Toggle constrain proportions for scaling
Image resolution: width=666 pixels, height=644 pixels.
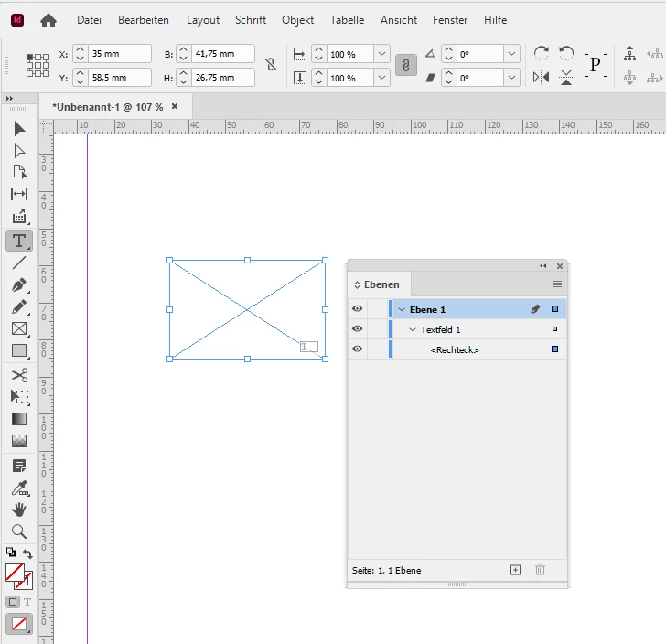point(406,66)
